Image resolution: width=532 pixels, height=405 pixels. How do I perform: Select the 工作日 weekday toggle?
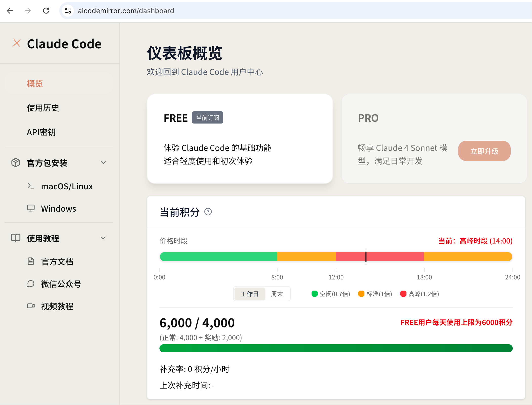[249, 294]
